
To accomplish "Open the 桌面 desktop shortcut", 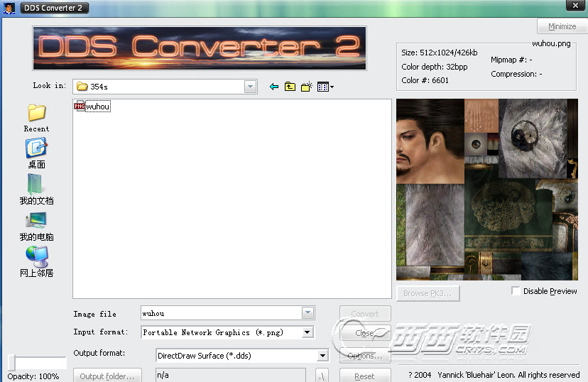I will pyautogui.click(x=36, y=153).
